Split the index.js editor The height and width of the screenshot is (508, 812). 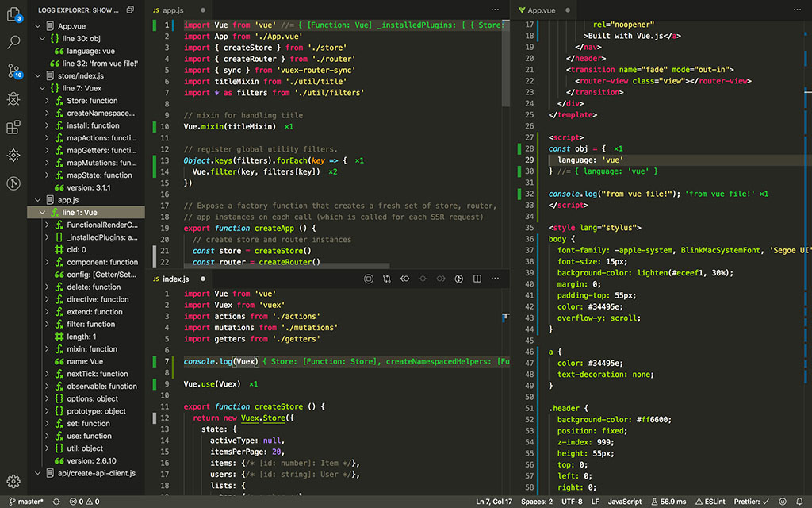click(477, 279)
